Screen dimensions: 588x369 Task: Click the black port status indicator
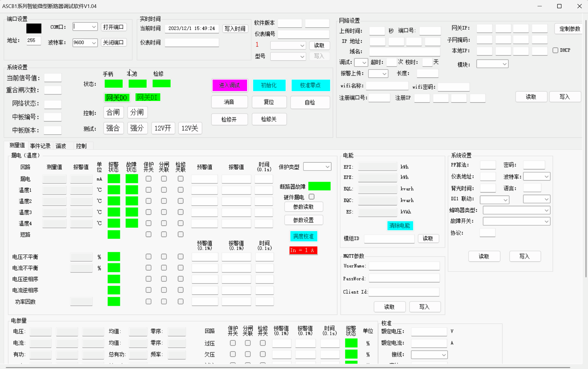(x=34, y=28)
